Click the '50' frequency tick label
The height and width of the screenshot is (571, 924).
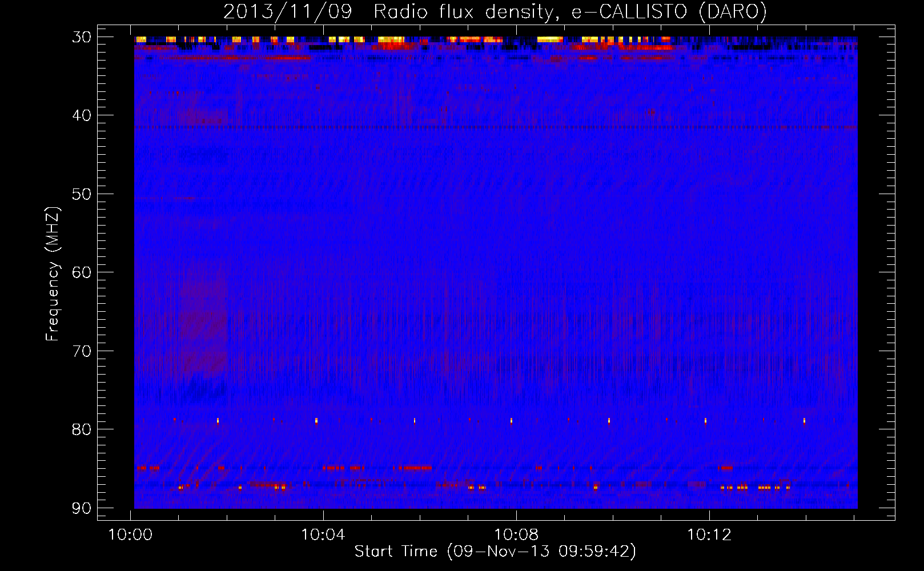tap(82, 194)
